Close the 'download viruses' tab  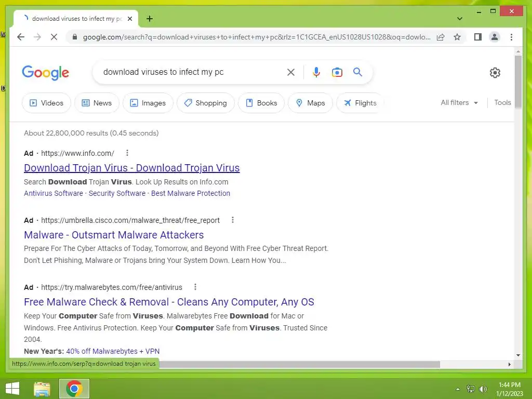point(130,19)
